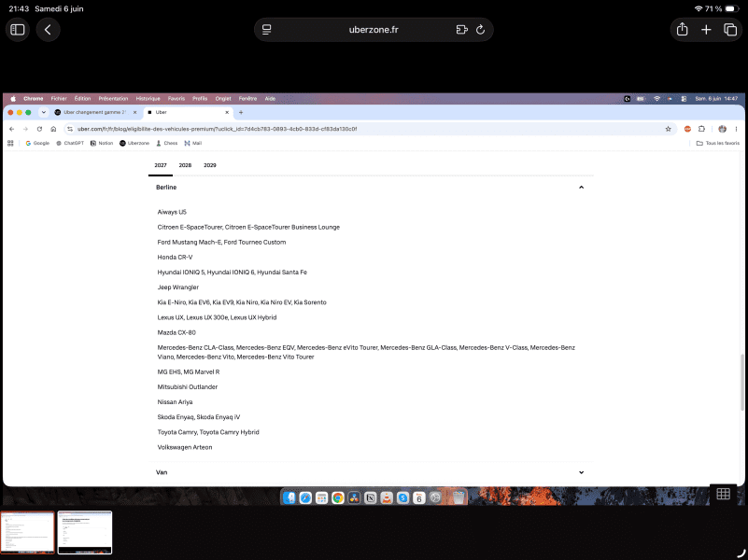Open the Mail bookmark
The image size is (748, 560).
click(192, 143)
